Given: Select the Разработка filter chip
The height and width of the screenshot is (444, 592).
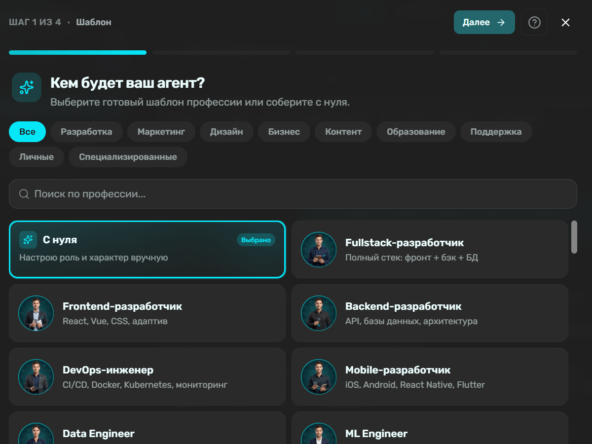Looking at the screenshot, I should tap(86, 132).
